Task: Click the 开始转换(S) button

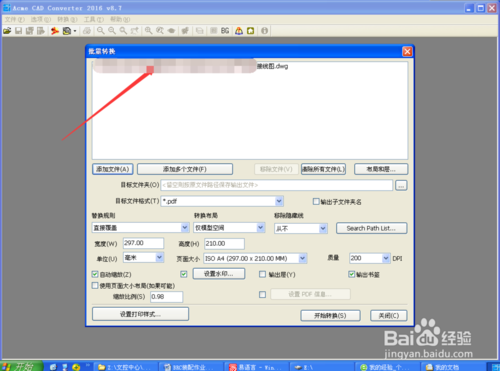Action: coord(330,315)
